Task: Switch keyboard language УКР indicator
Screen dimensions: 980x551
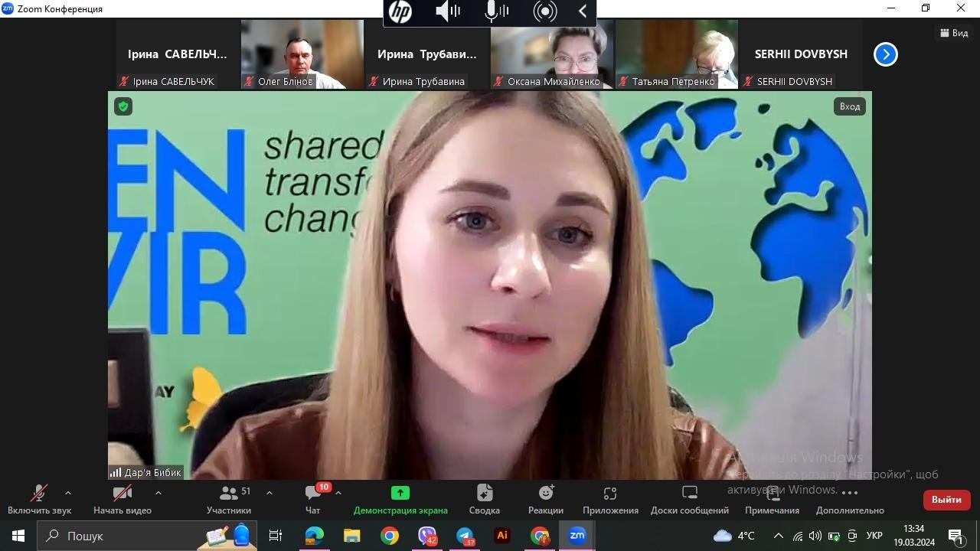Action: pyautogui.click(x=874, y=536)
